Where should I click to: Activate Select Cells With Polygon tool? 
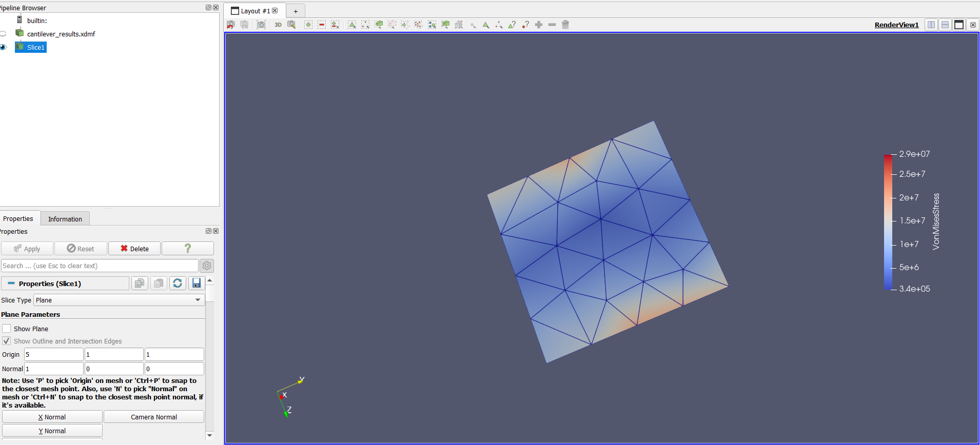click(405, 25)
